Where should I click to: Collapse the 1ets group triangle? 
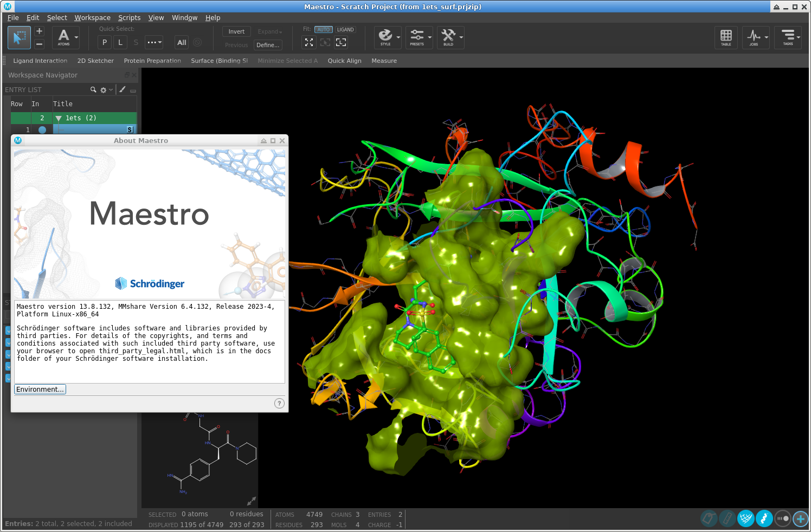pos(59,118)
